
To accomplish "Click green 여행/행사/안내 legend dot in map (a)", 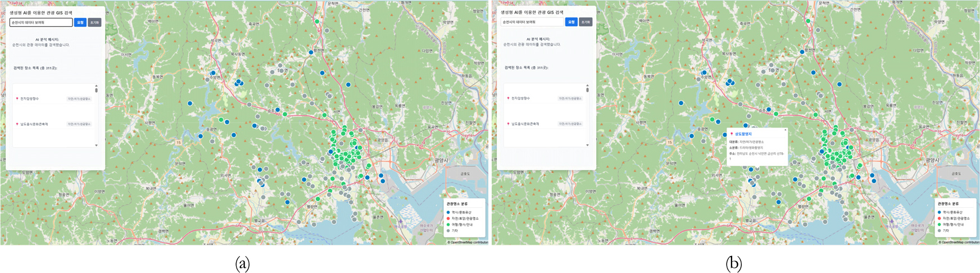I will pos(448,225).
